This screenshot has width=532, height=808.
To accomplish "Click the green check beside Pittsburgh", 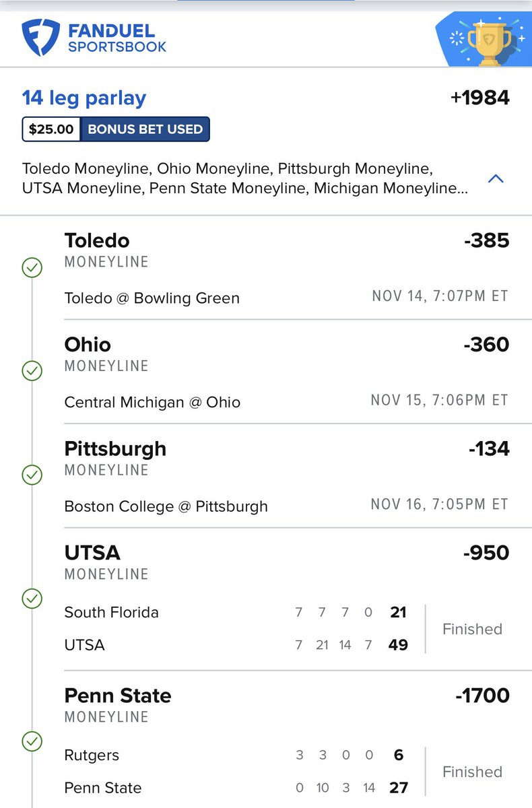I will pos(32,475).
